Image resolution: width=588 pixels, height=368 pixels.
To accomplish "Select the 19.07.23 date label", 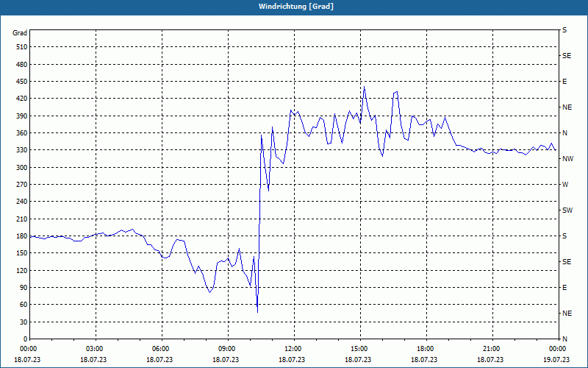I will (556, 360).
